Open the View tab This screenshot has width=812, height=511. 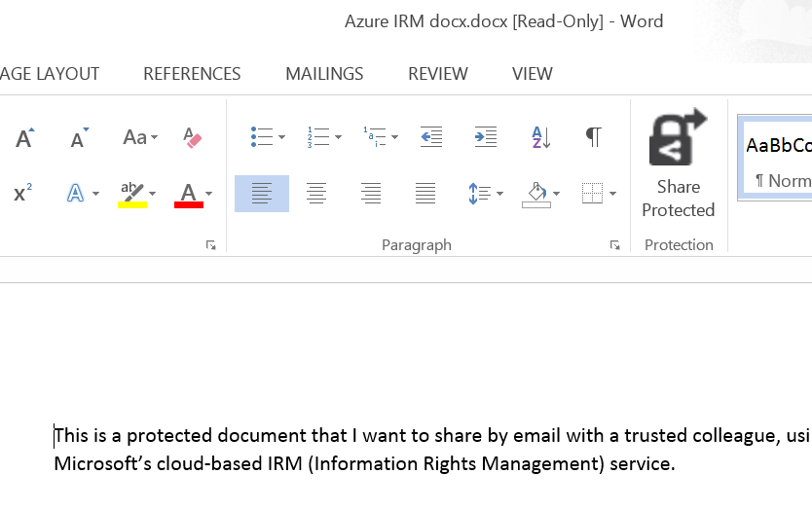(533, 74)
